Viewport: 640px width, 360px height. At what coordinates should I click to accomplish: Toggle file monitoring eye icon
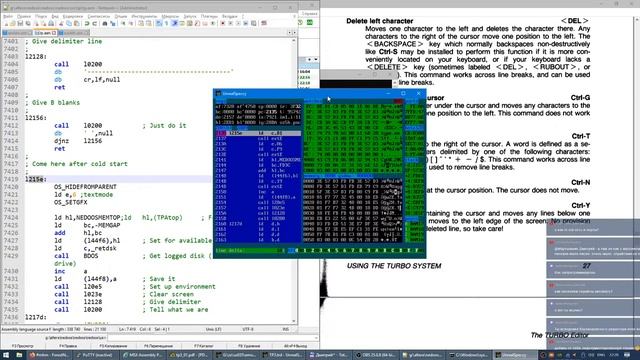(x=213, y=23)
